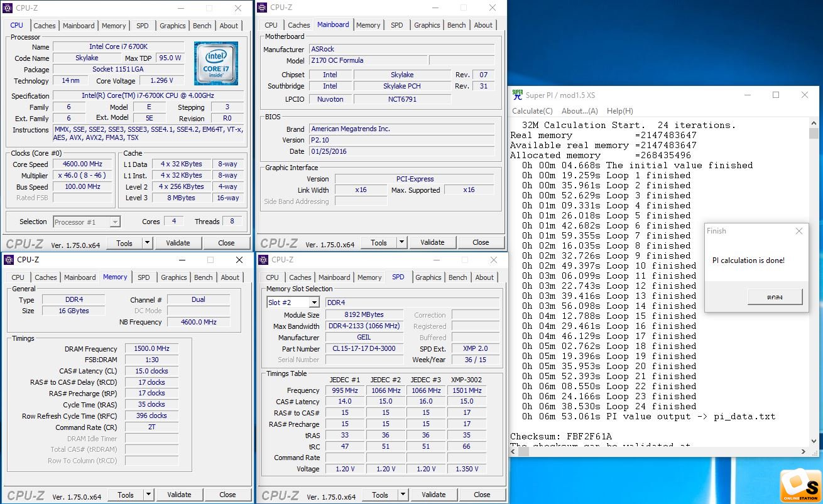The height and width of the screenshot is (504, 823).
Task: Open About...(A) menu in Super PI
Action: pos(579,111)
